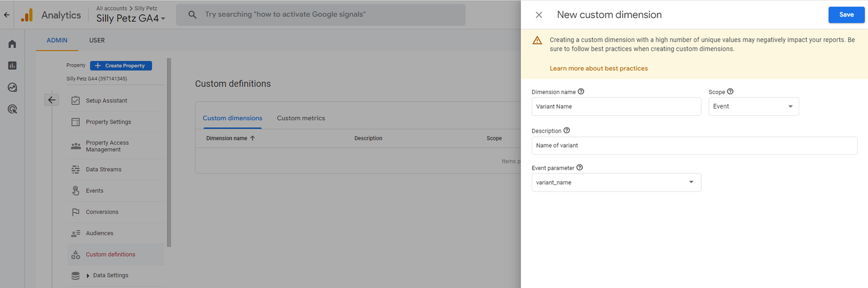Open Property Access Management
The width and height of the screenshot is (868, 288).
pos(116,146)
